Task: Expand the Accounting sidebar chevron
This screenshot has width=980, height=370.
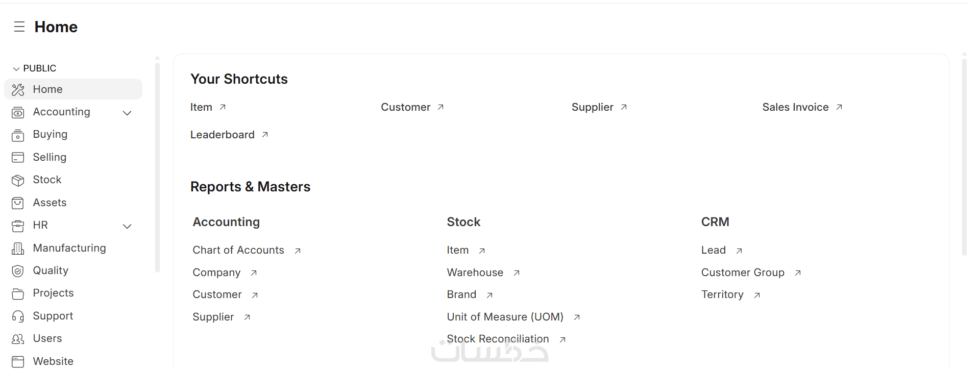Action: (x=127, y=113)
